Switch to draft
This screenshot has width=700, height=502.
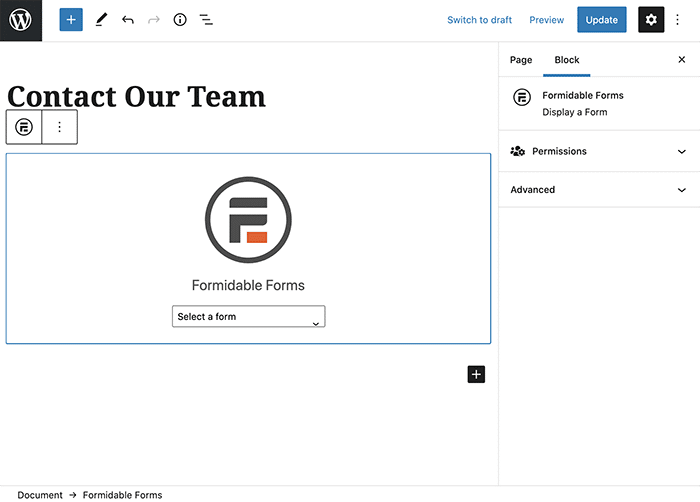(x=479, y=20)
